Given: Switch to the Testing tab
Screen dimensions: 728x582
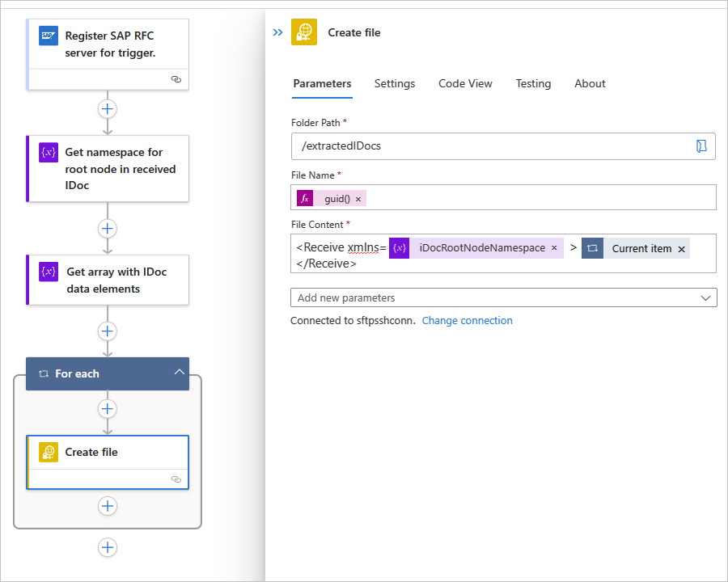Looking at the screenshot, I should pos(533,83).
